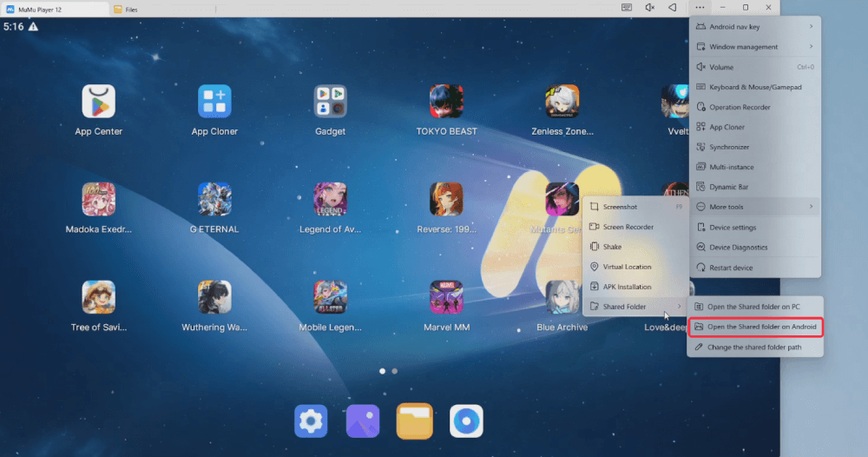Select Open the Shared folder on PC

pyautogui.click(x=755, y=307)
